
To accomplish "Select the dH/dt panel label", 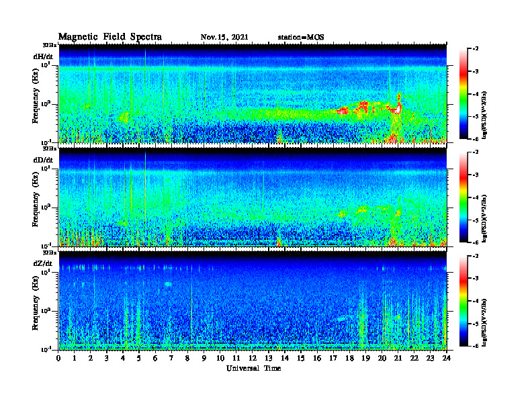I will point(43,56).
